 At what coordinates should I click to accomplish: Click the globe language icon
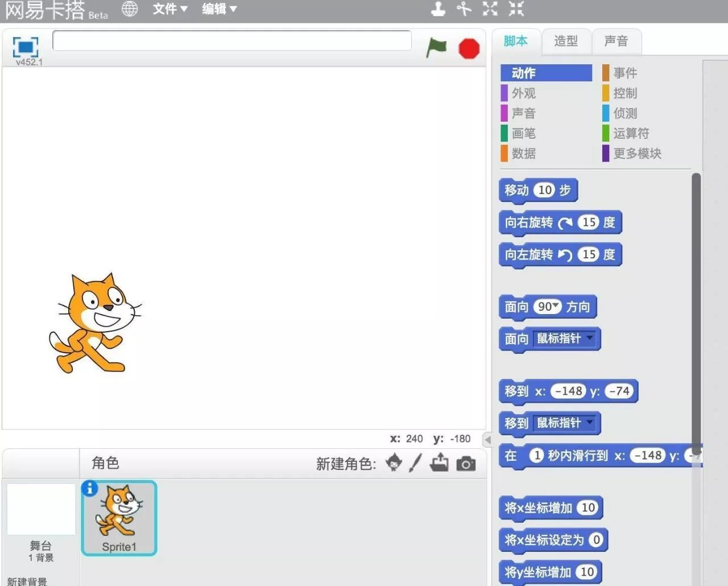tap(130, 9)
